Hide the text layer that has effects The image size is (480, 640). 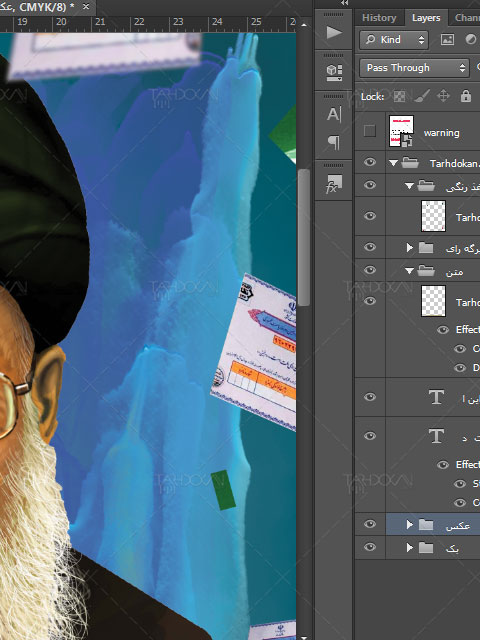[x=370, y=436]
